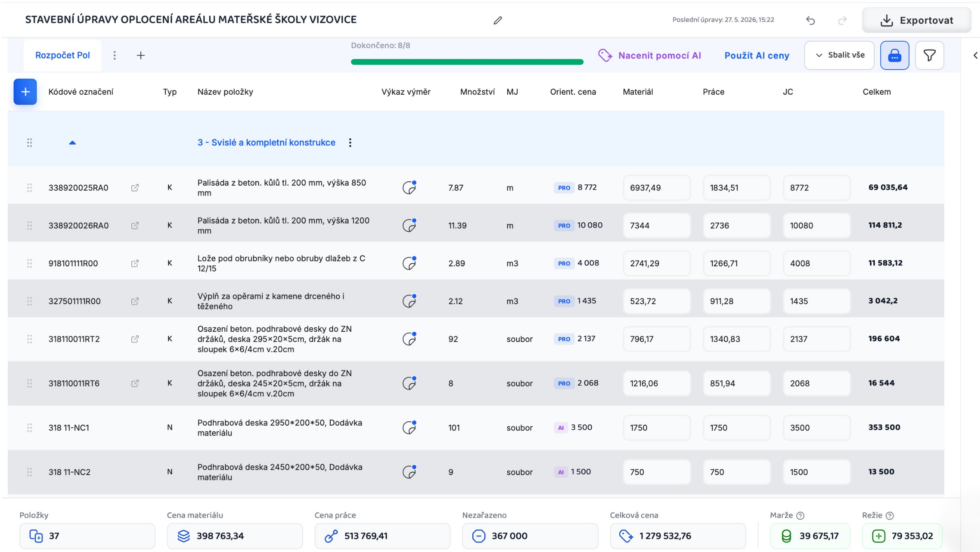980x552 pixels.
Task: Open výkaz výměr for 318110011RT6 row
Action: click(x=409, y=383)
